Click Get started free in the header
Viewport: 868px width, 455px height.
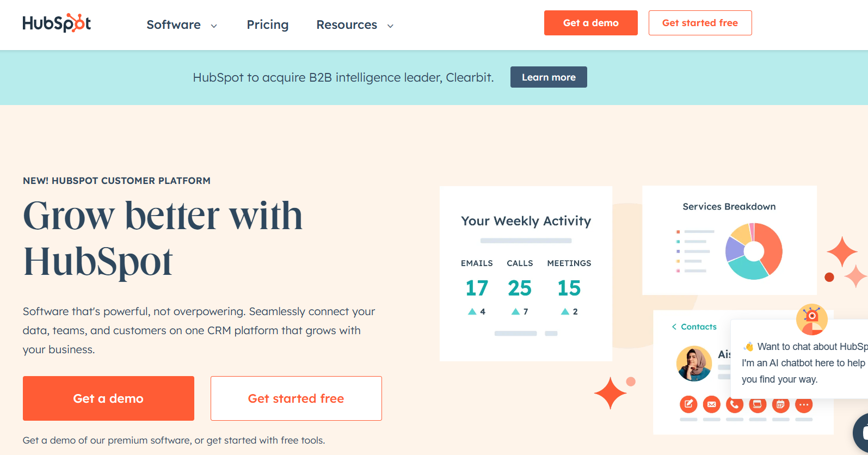pos(700,23)
